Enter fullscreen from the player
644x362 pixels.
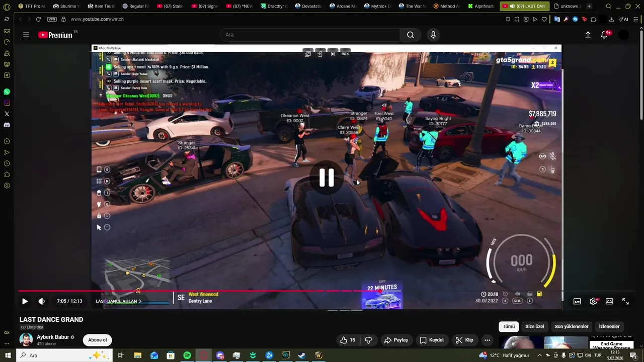pyautogui.click(x=625, y=301)
